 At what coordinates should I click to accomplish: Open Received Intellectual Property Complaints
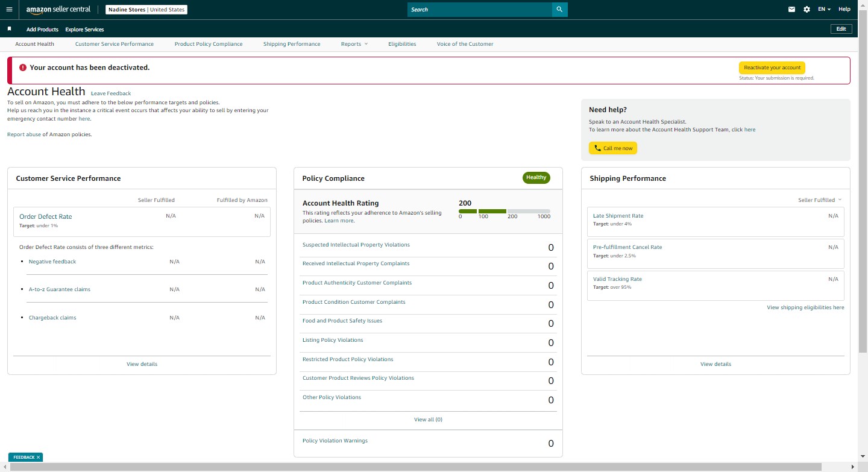pyautogui.click(x=356, y=263)
